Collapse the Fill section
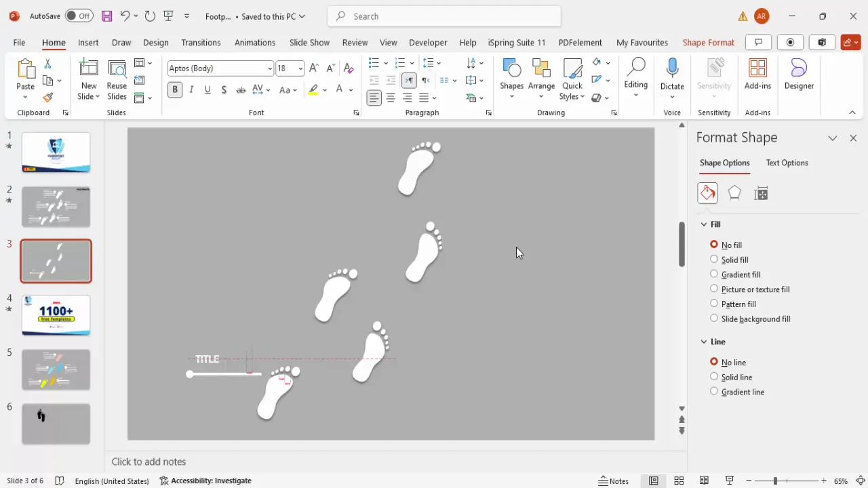The image size is (868, 488). [704, 224]
